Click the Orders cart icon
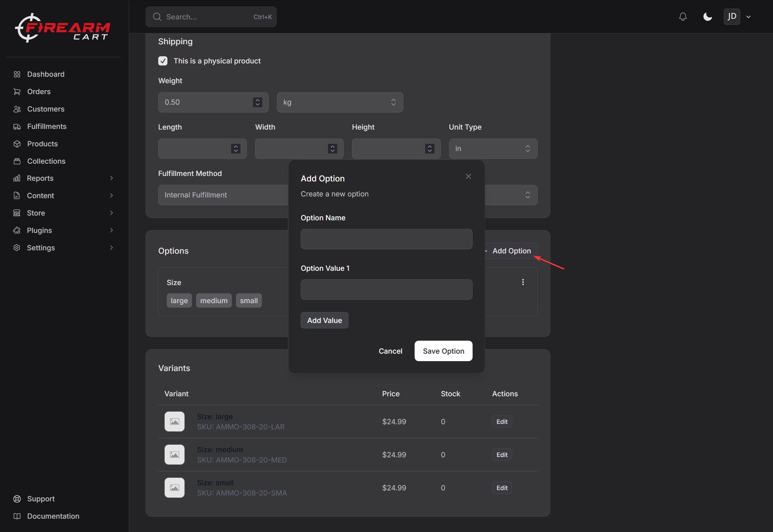The width and height of the screenshot is (773, 532). pyautogui.click(x=17, y=92)
